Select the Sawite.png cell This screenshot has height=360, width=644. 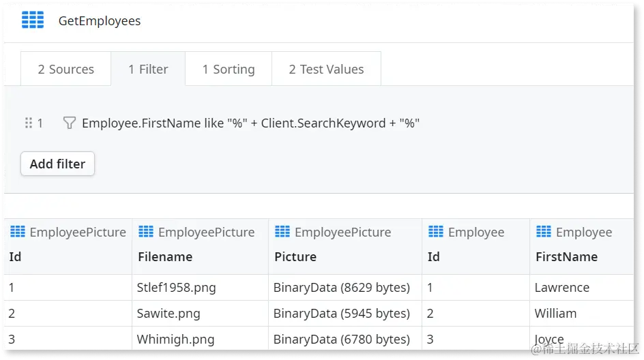click(x=200, y=313)
